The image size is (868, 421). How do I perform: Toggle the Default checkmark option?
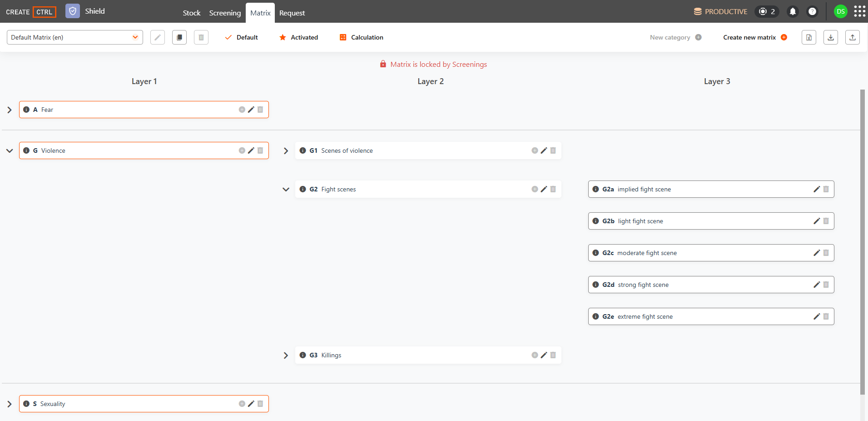tap(242, 37)
